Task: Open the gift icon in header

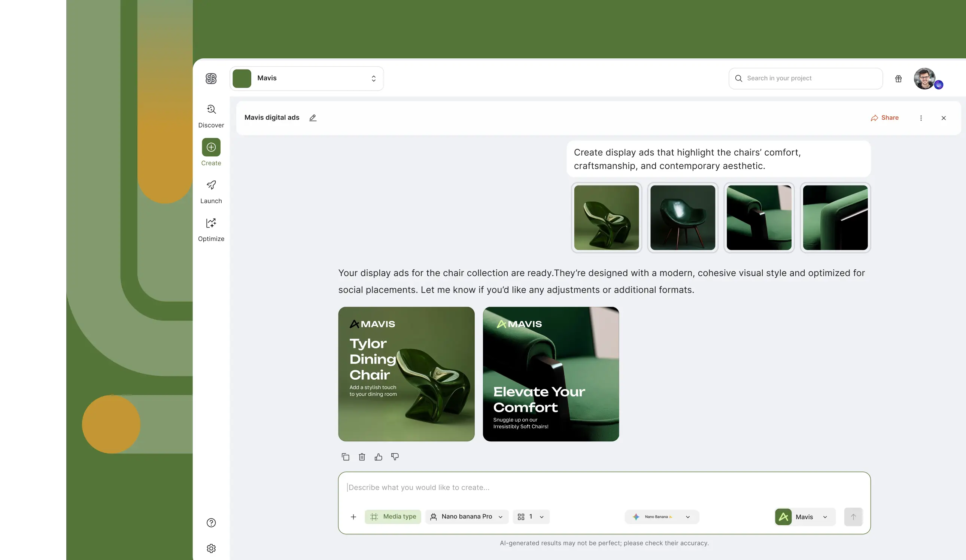Action: coord(898,79)
